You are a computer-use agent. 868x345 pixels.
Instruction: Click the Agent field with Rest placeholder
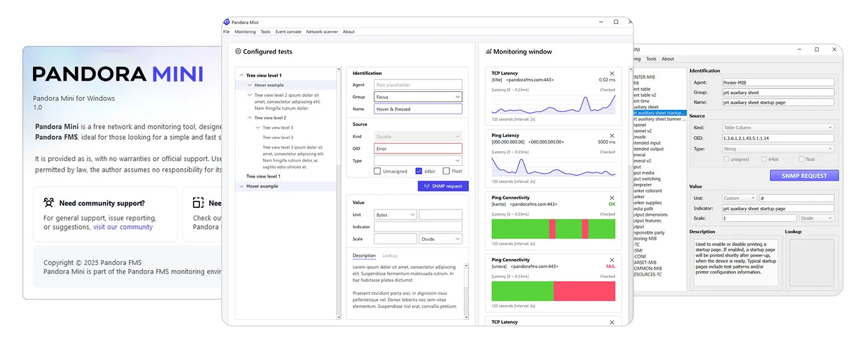[x=418, y=85]
